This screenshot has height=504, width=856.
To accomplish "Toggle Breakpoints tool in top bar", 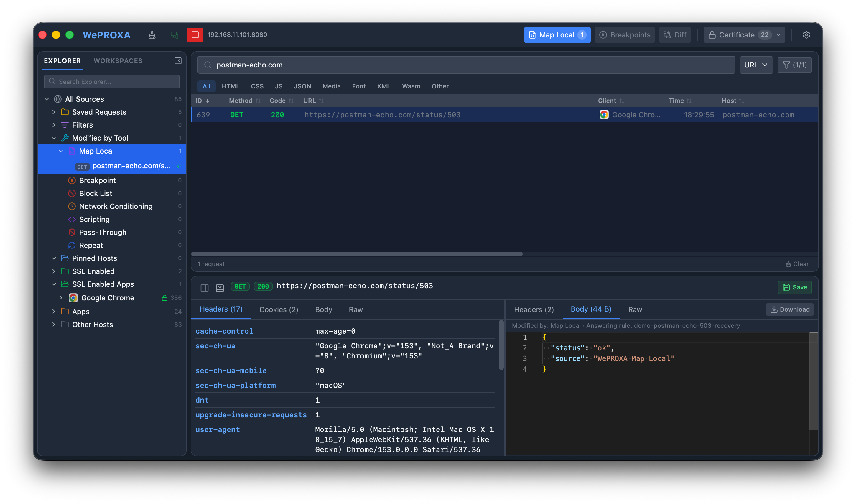I will pos(624,35).
